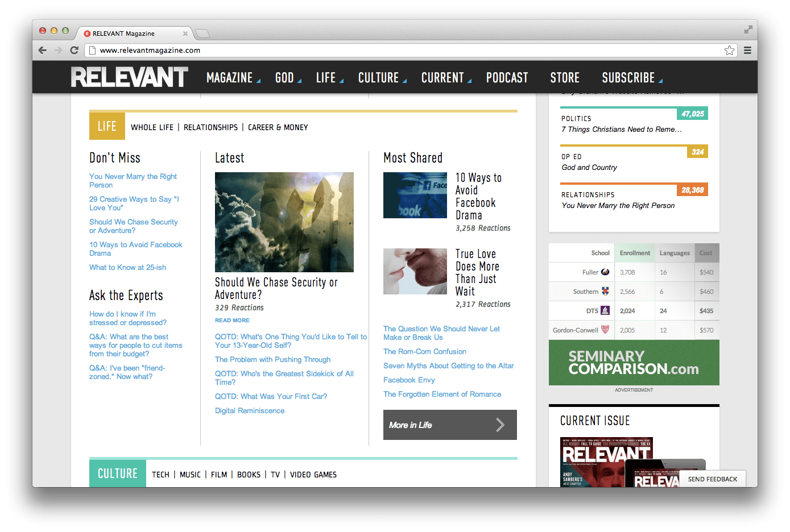The image size is (790, 532).
Task: Click the SeminaryComparison.com ad banner
Action: [634, 363]
